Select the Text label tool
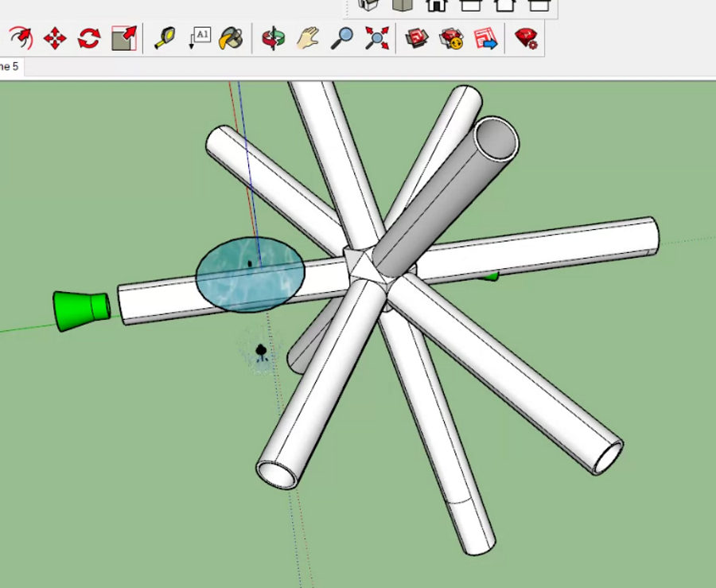716x588 pixels. [x=200, y=38]
